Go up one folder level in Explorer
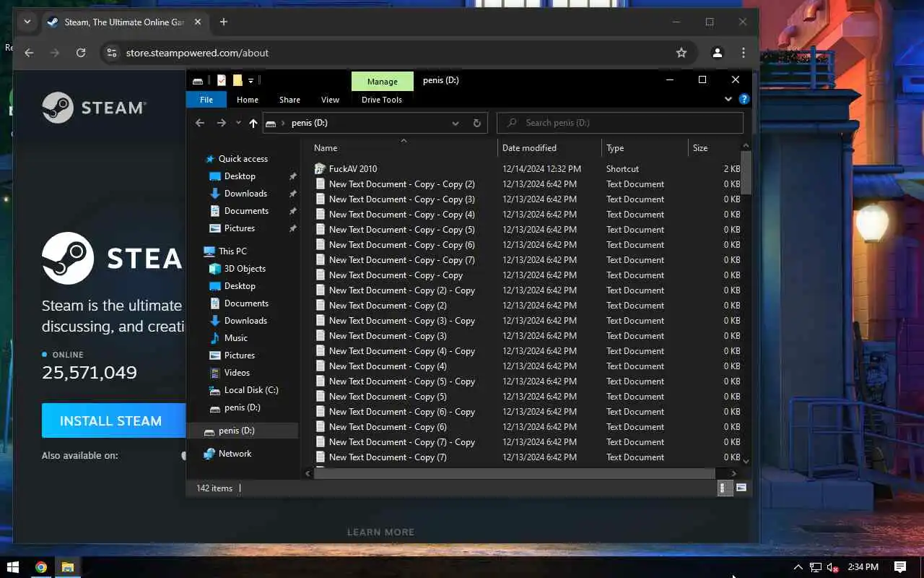Image resolution: width=924 pixels, height=578 pixels. point(253,123)
